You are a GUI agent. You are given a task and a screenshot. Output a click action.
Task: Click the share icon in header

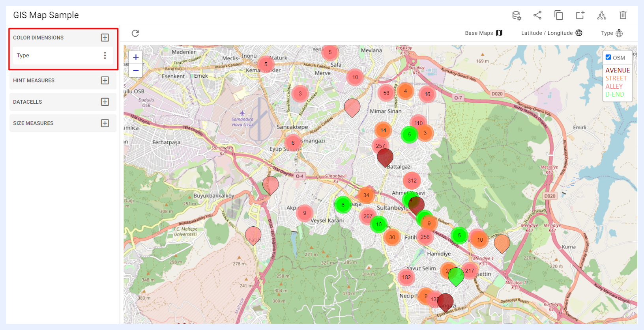pyautogui.click(x=537, y=15)
